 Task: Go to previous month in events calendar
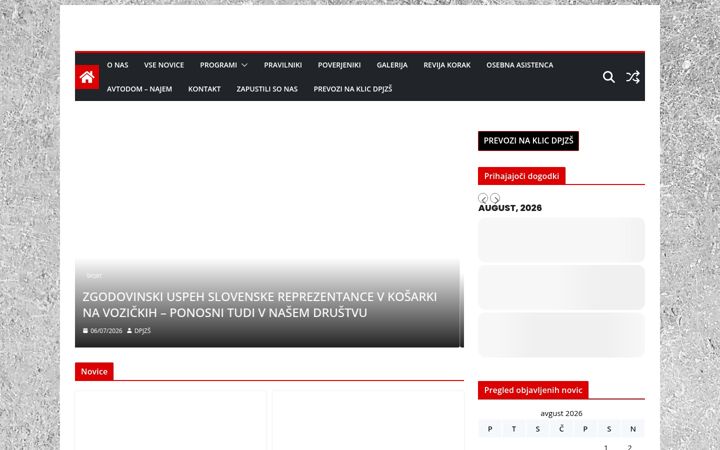(483, 198)
